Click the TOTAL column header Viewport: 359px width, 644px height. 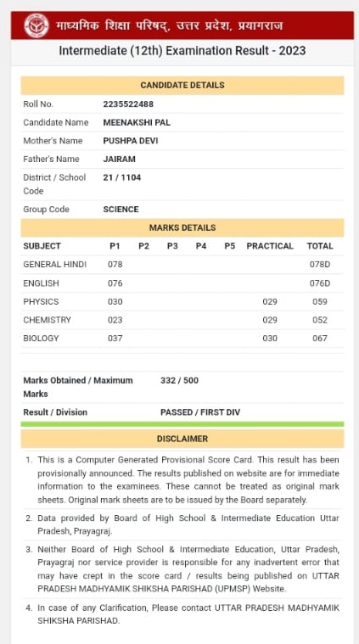click(x=320, y=246)
